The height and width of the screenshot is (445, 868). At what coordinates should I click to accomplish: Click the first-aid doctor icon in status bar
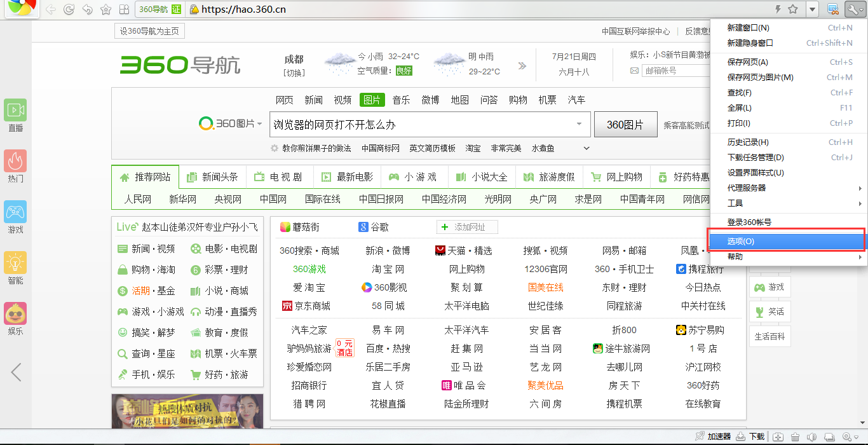778,437
